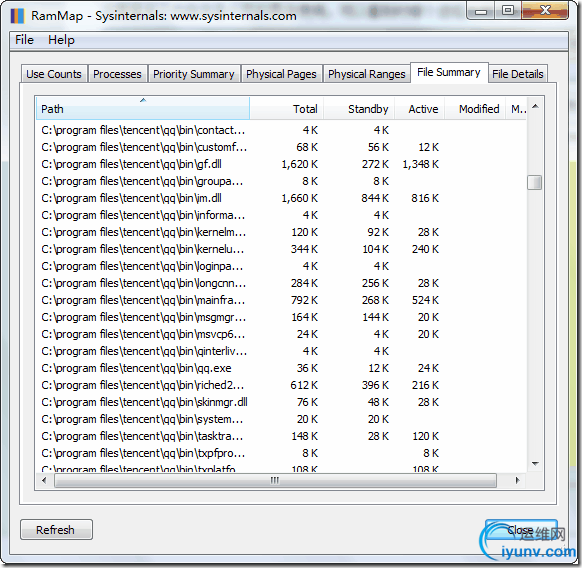Select the bin\kernelu... file row

tap(281, 249)
